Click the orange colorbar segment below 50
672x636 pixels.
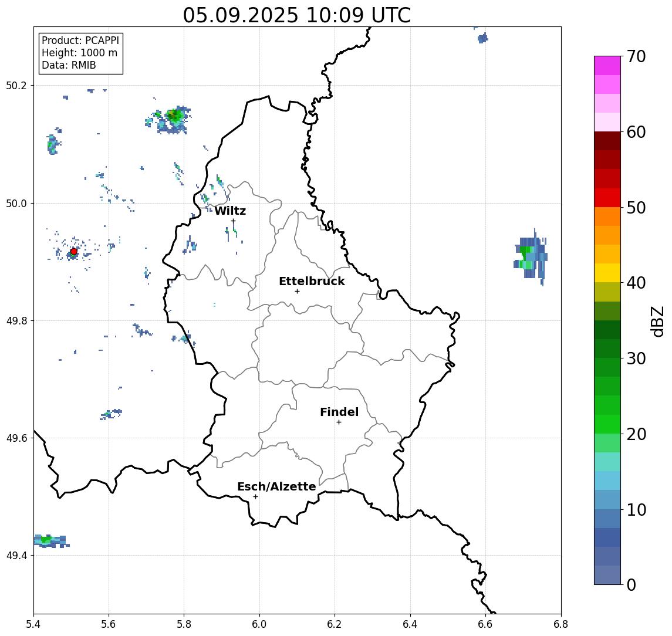607,216
